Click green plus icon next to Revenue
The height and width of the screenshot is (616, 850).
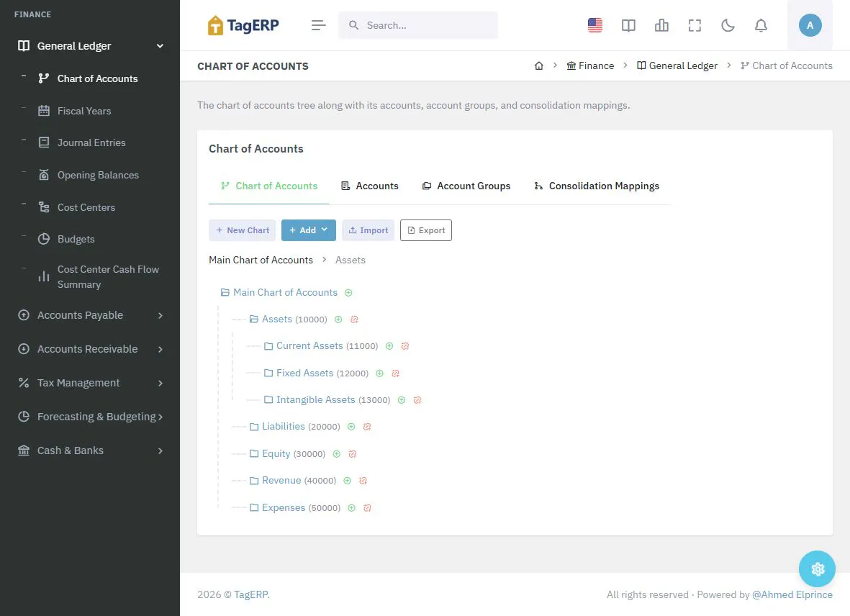pos(348,481)
